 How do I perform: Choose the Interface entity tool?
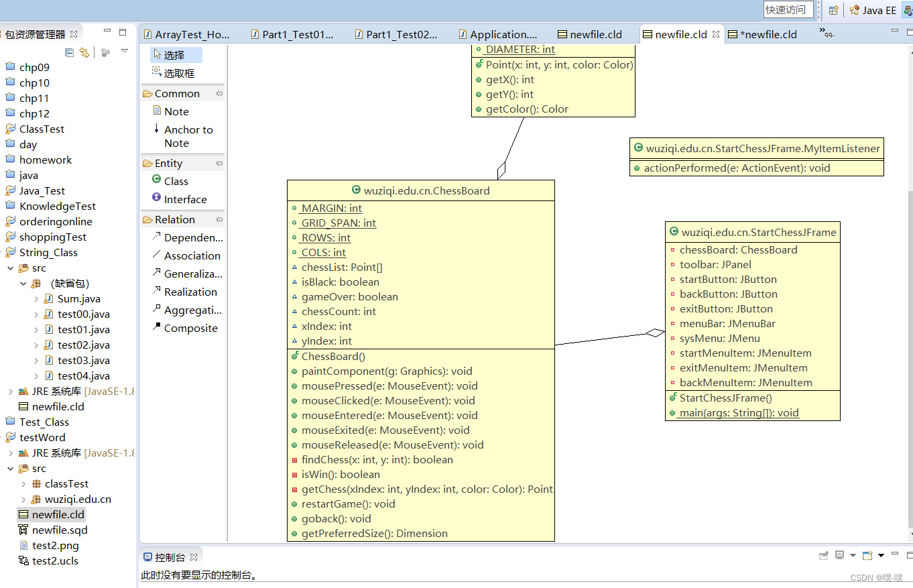[181, 199]
